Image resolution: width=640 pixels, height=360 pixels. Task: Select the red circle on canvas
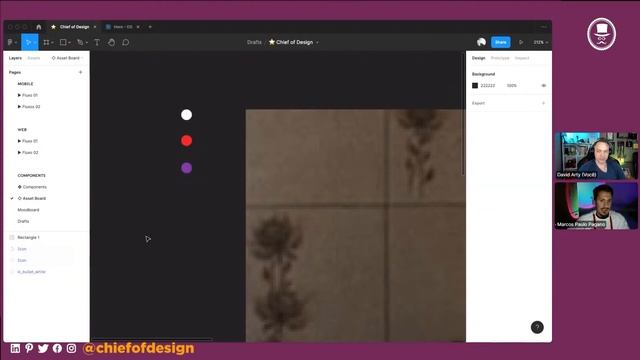coord(187,141)
